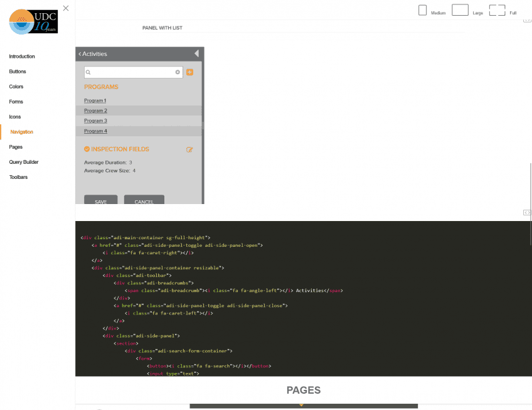Open the Buttons section
Viewport: 532px width, 410px height.
18,72
